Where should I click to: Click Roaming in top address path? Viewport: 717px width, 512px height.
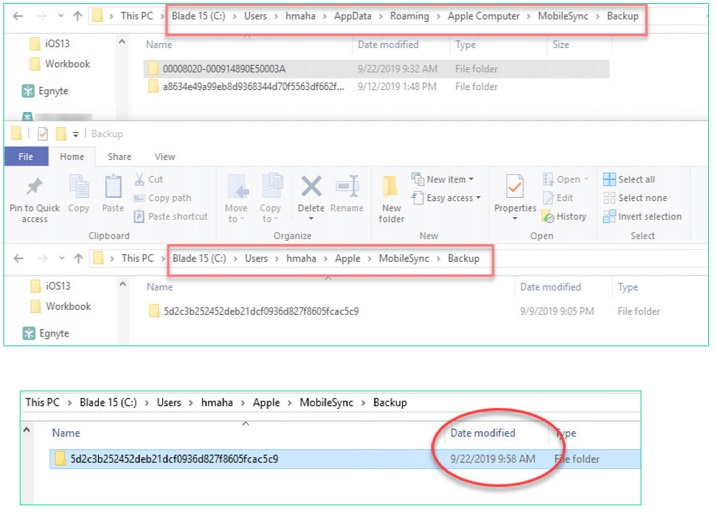click(x=409, y=16)
